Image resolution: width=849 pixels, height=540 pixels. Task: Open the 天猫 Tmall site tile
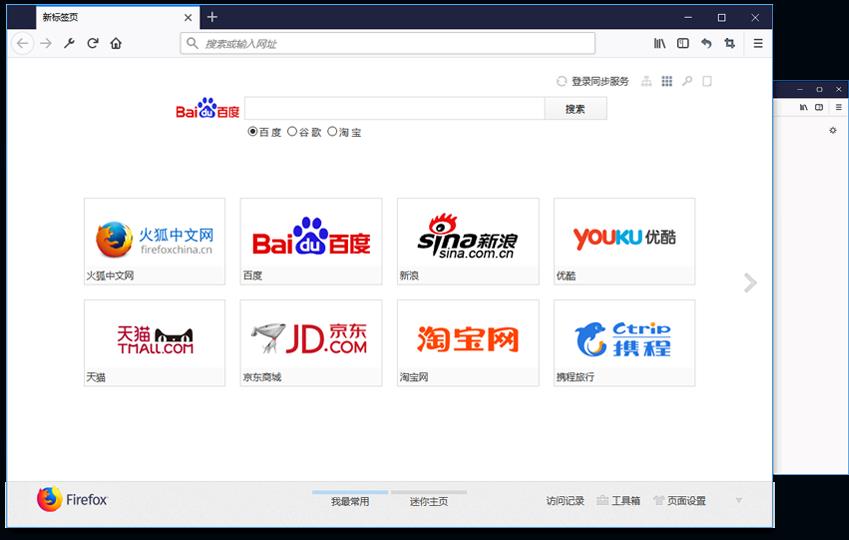(x=154, y=343)
